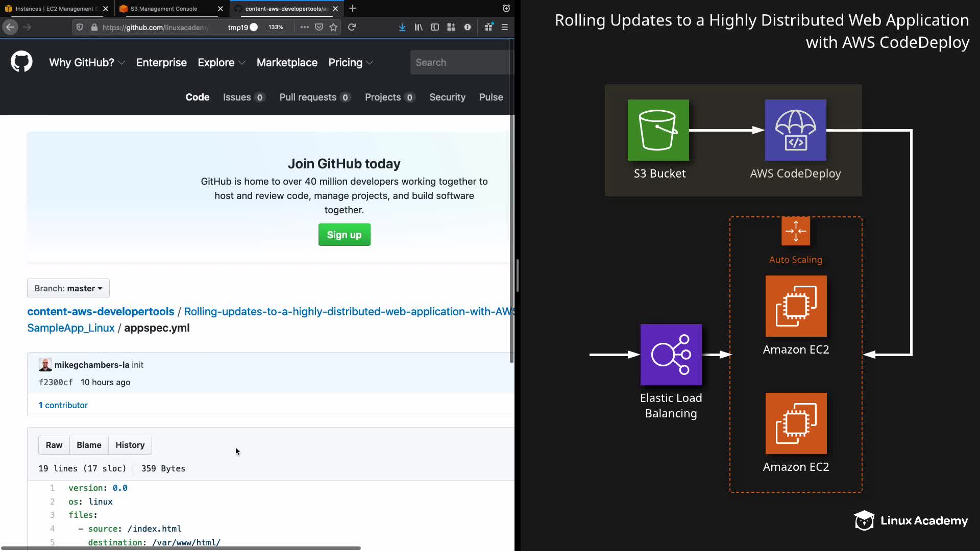Screen dimensions: 980x551
Task: Reload the page in the browser
Action: pos(352,28)
